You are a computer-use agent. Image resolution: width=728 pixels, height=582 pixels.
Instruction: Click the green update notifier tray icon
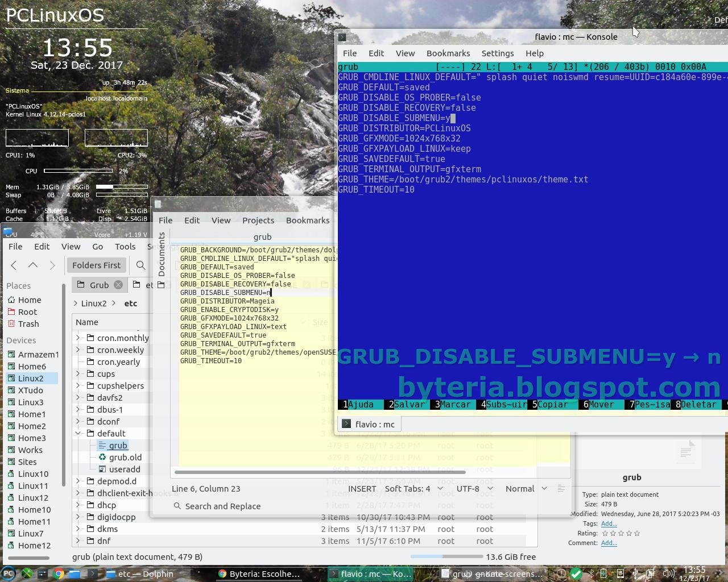click(x=575, y=573)
